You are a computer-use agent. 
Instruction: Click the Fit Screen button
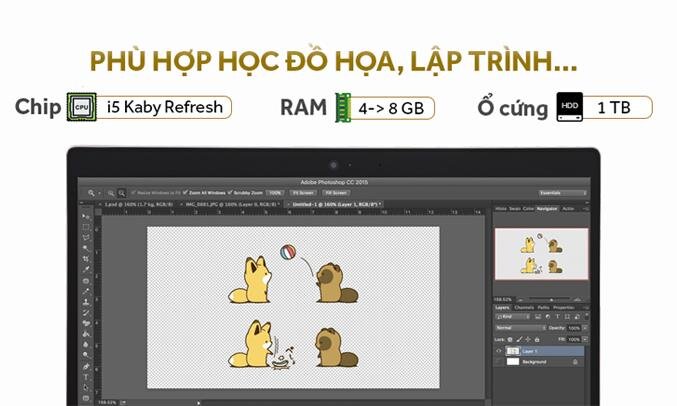pyautogui.click(x=304, y=192)
